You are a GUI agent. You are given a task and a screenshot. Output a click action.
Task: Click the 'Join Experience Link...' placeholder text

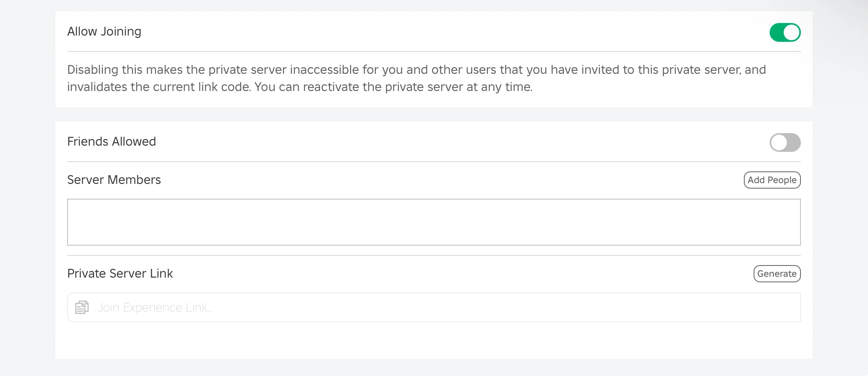[x=155, y=308]
